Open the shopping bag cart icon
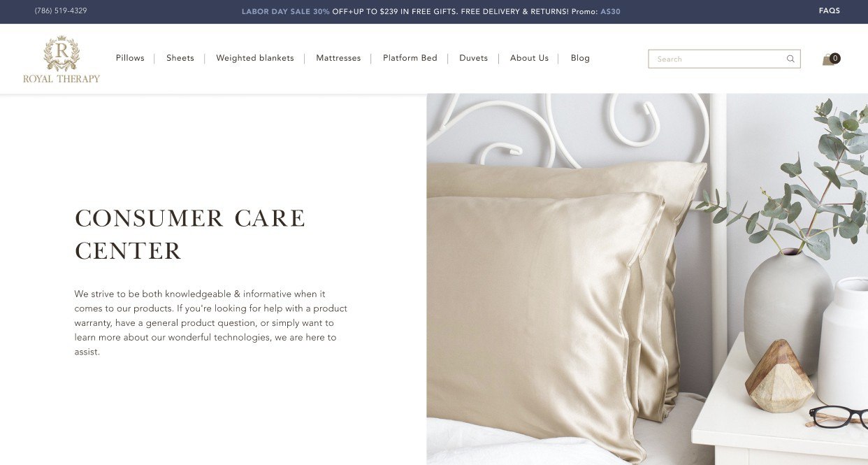Image resolution: width=868 pixels, height=465 pixels. tap(828, 59)
